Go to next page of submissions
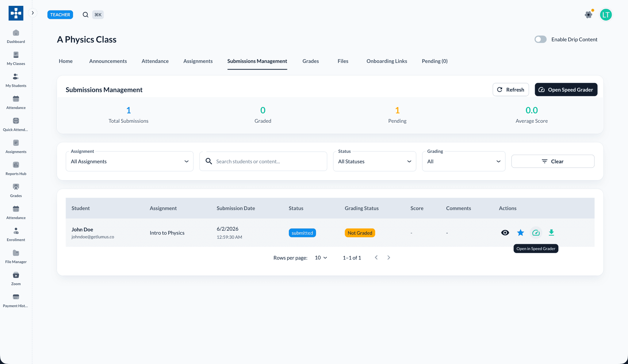This screenshot has width=628, height=364. click(389, 258)
